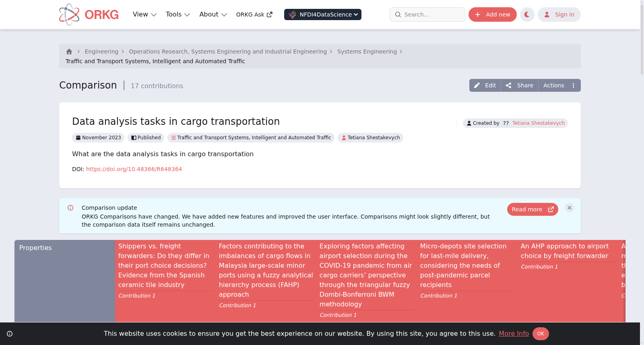Screen dimensions: 644x345
Task: Open Engineering breadcrumb link
Action: click(x=101, y=52)
